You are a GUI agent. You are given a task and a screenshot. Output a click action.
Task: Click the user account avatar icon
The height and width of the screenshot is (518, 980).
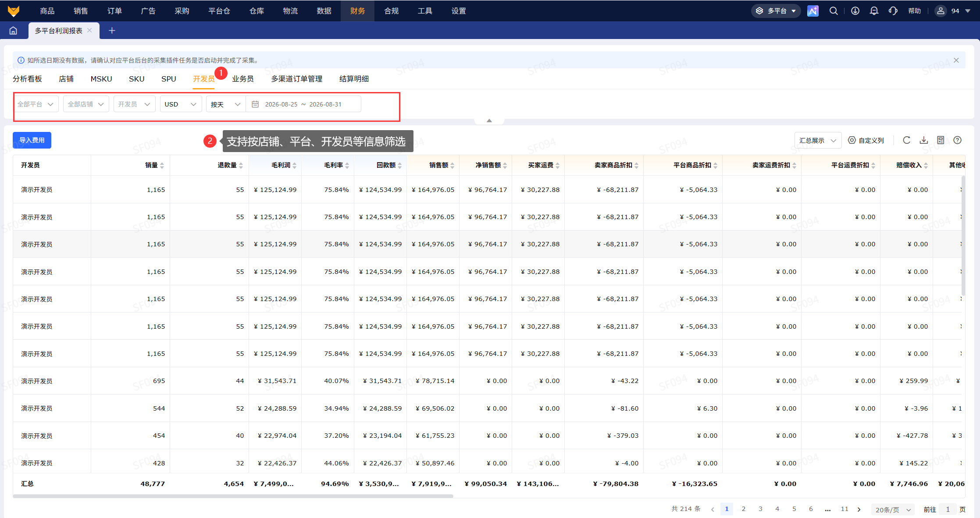tap(941, 11)
